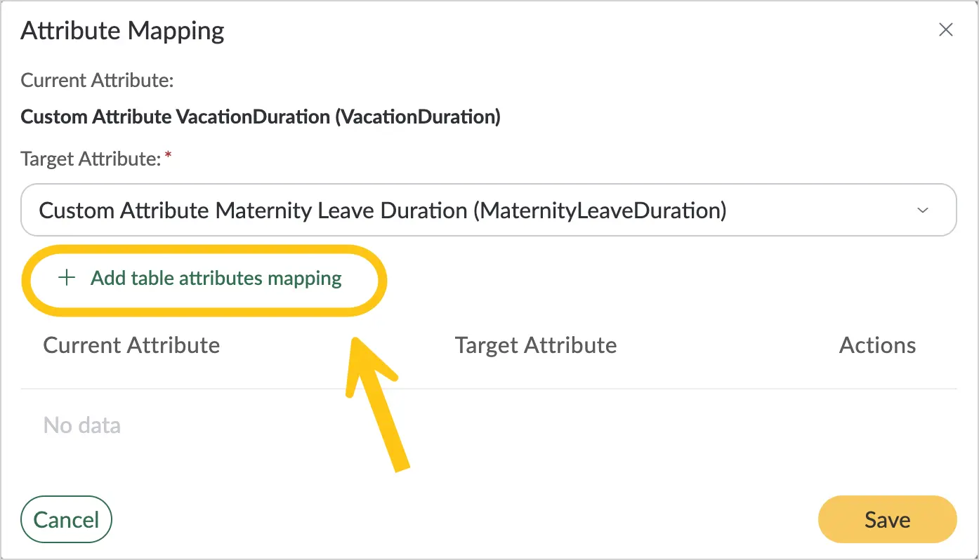
Task: Expand the Target Attribute chevron arrow
Action: click(923, 210)
